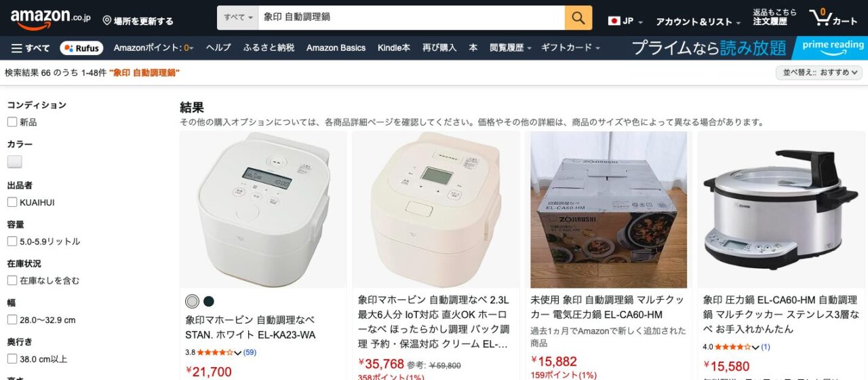
Task: Open the 返品もこちら 注文履歴 link
Action: coord(774,18)
